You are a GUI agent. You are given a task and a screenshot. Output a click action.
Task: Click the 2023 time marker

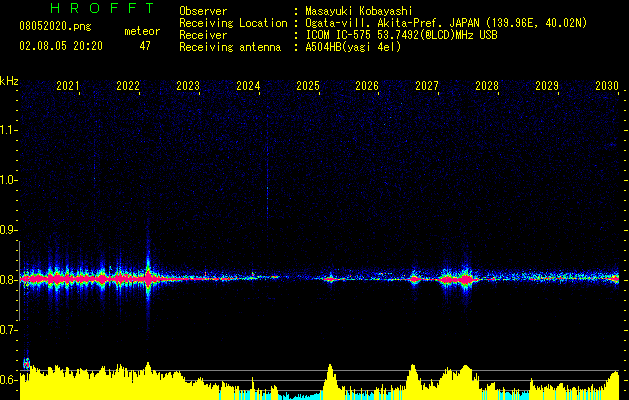[x=188, y=86]
